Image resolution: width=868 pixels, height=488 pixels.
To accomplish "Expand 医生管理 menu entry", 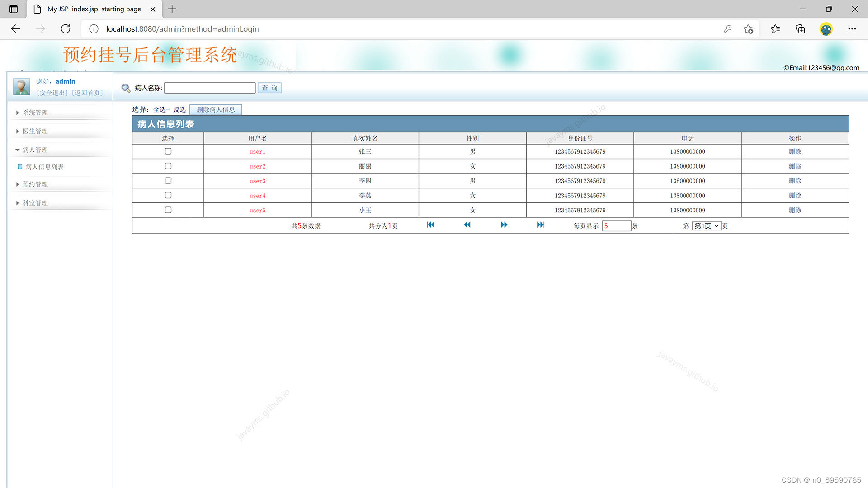I will [35, 131].
